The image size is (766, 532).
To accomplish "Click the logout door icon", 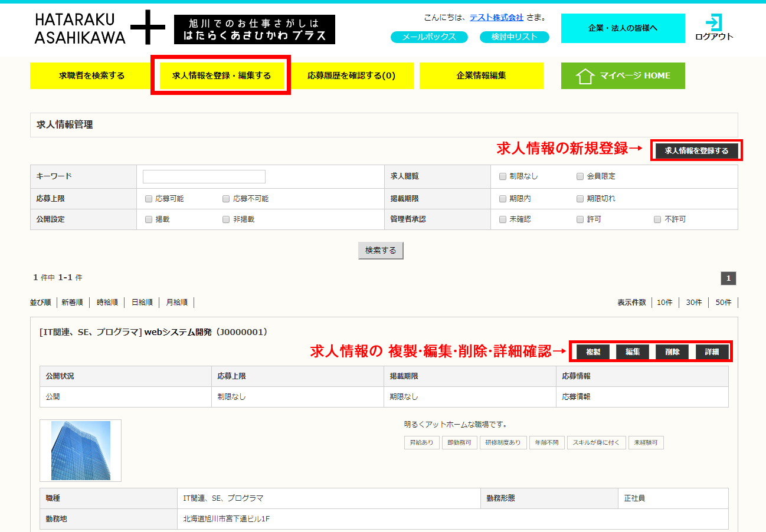I will [x=713, y=22].
